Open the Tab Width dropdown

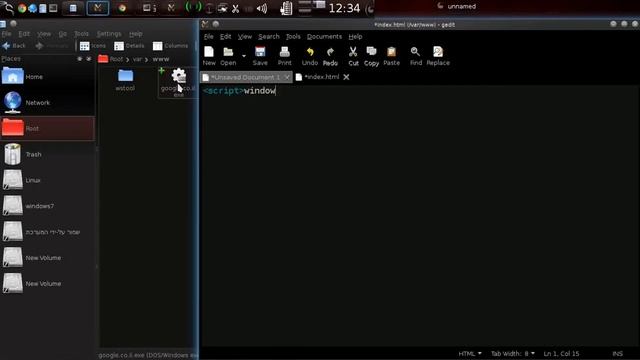pos(513,353)
